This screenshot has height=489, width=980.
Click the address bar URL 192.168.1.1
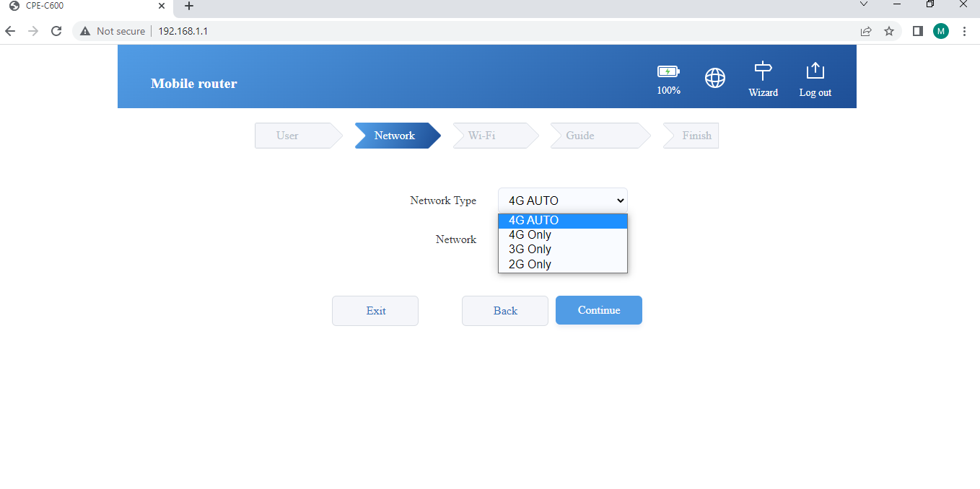[x=183, y=31]
